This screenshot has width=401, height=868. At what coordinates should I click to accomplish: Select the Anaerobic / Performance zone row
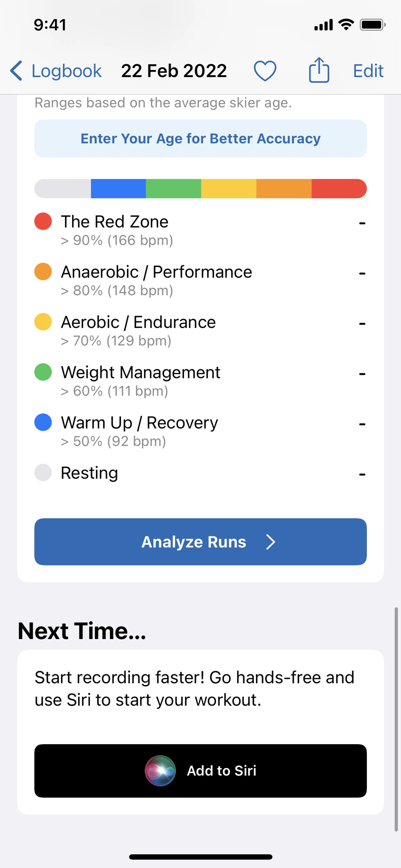200,280
